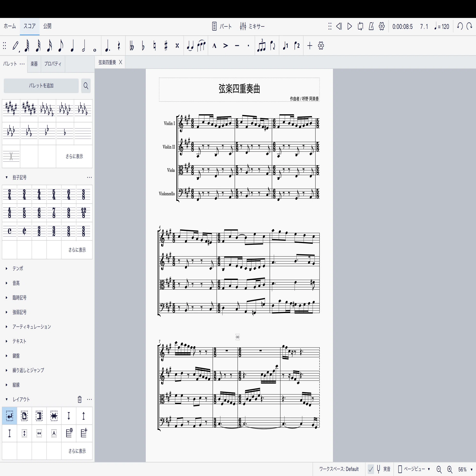The height and width of the screenshot is (476, 476).
Task: Select the triplet tuplet tool
Action: coord(262,46)
